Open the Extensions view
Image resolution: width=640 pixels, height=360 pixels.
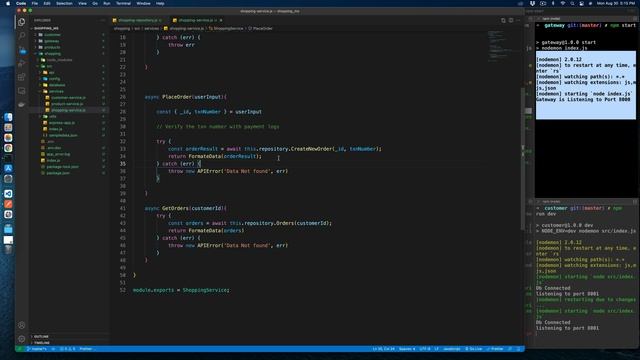coord(21,77)
